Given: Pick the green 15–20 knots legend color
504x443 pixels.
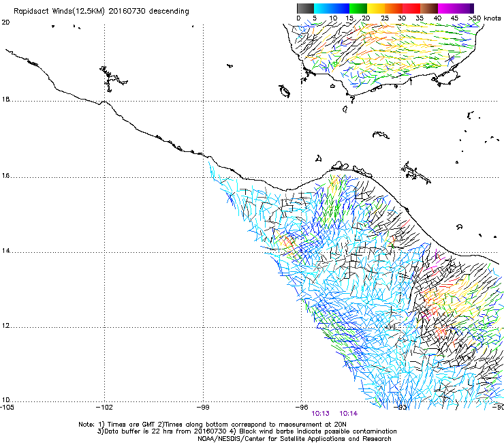Looking at the screenshot, I should coord(358,8).
